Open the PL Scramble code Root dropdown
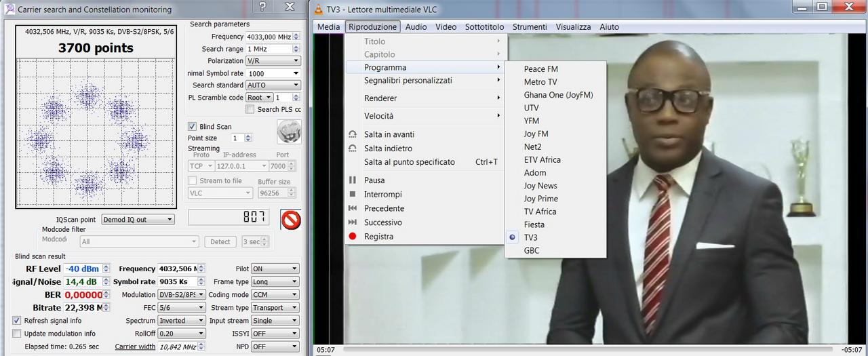 click(x=259, y=98)
